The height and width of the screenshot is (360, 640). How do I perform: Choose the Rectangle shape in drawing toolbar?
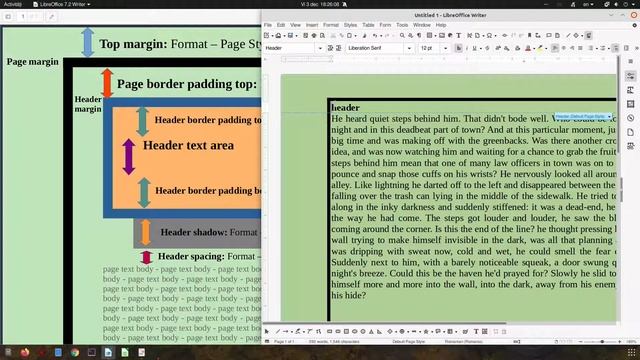point(329,331)
